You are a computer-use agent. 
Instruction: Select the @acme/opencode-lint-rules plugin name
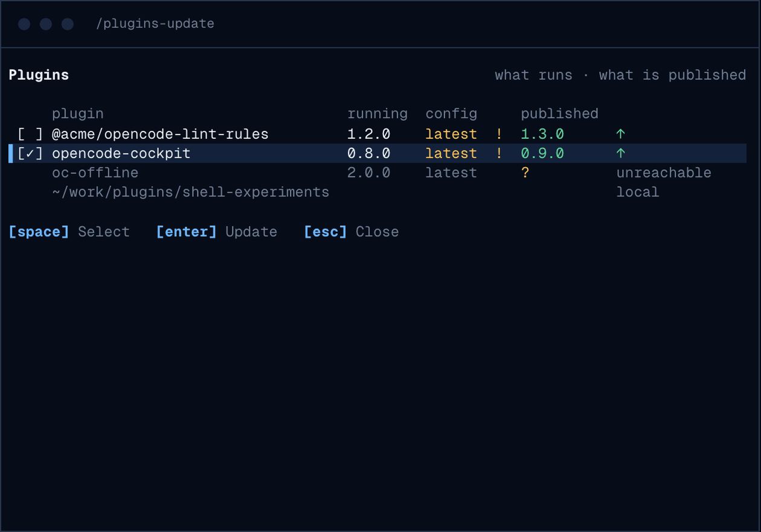click(160, 134)
